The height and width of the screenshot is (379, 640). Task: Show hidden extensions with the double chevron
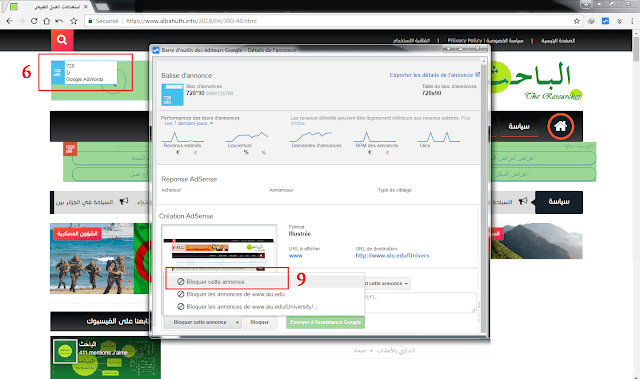click(619, 21)
